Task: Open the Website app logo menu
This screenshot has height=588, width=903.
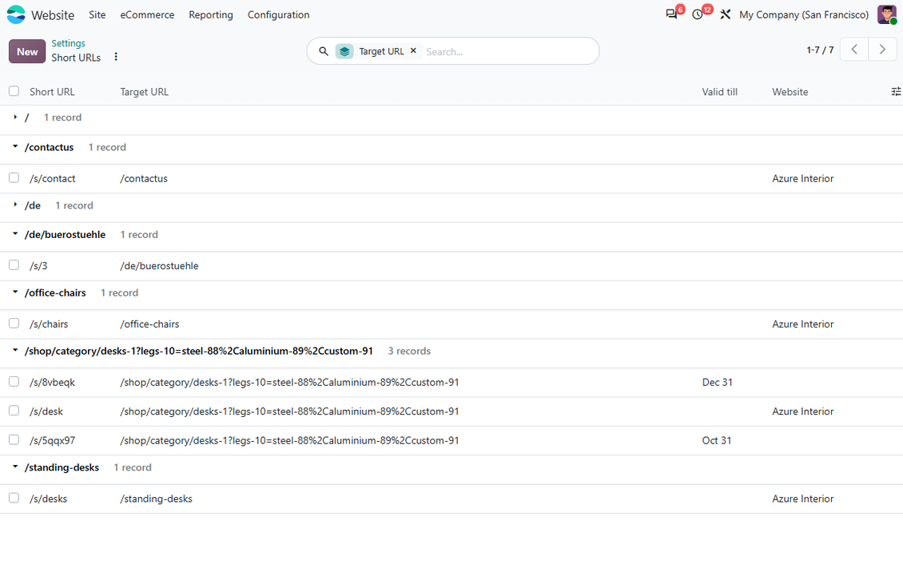Action: (x=16, y=14)
